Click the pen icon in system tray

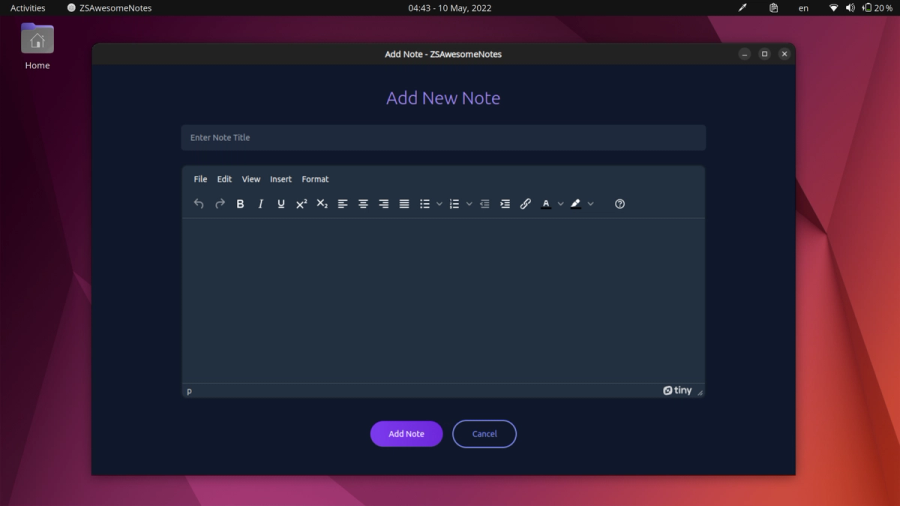click(742, 8)
